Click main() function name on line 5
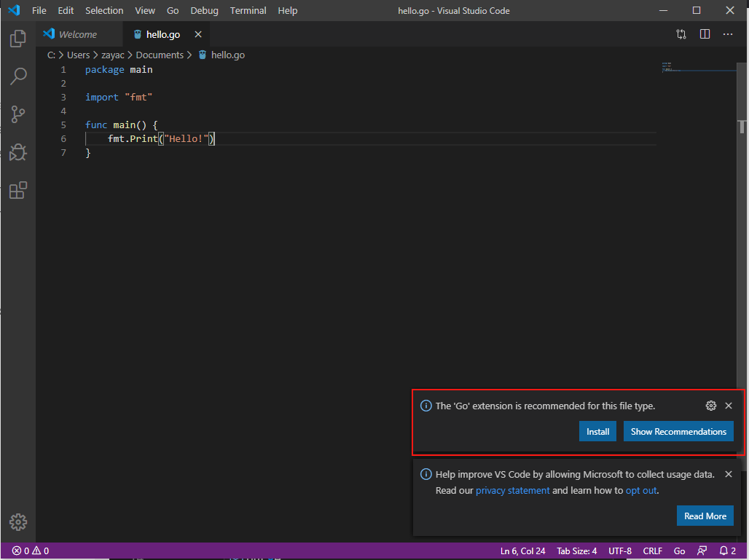This screenshot has width=749, height=560. (130, 125)
